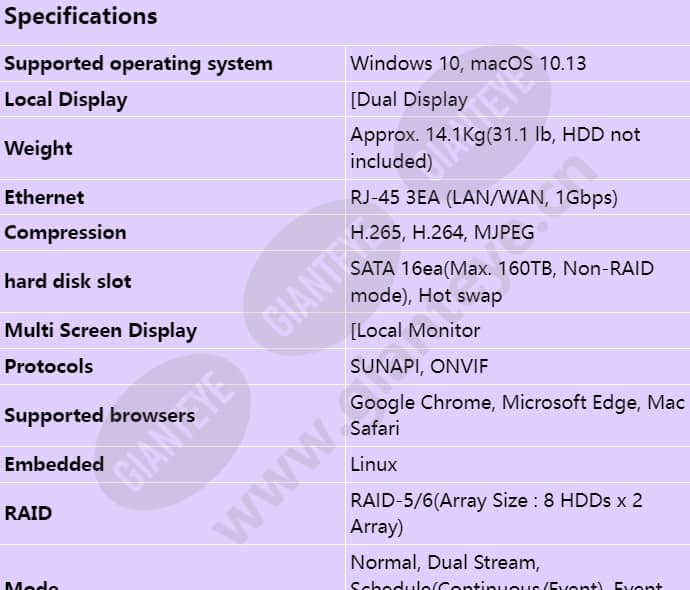
Task: Click the Approx. 14.1Kg weight value
Action: coord(495,148)
